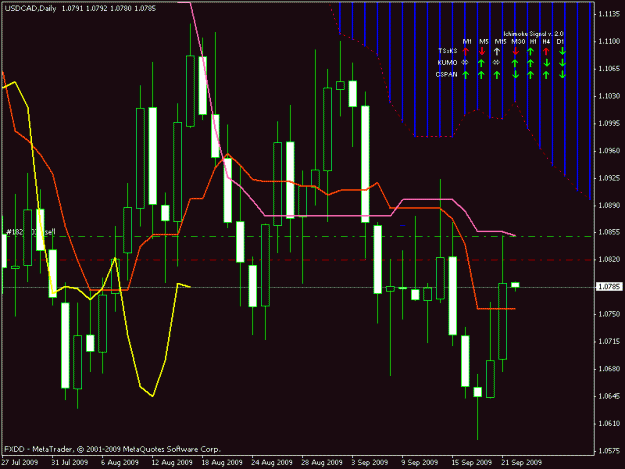Click the 31 Jul 2009 date label
This screenshot has width=625, height=469.
[69, 462]
